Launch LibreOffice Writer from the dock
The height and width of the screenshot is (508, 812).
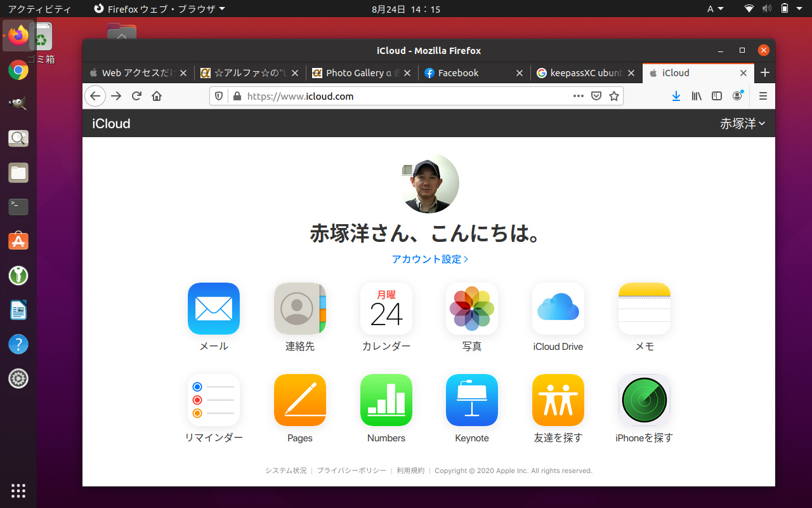coord(18,310)
